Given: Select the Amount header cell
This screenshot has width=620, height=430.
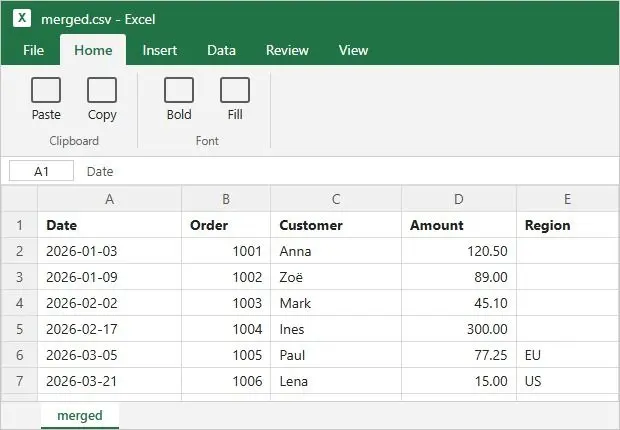Looking at the screenshot, I should pyautogui.click(x=459, y=225).
